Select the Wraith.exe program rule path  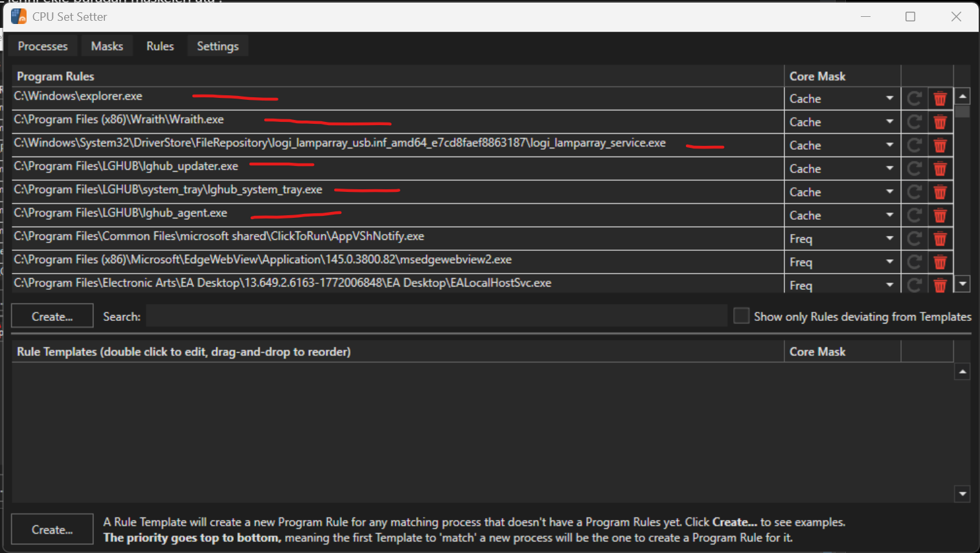[x=119, y=119]
